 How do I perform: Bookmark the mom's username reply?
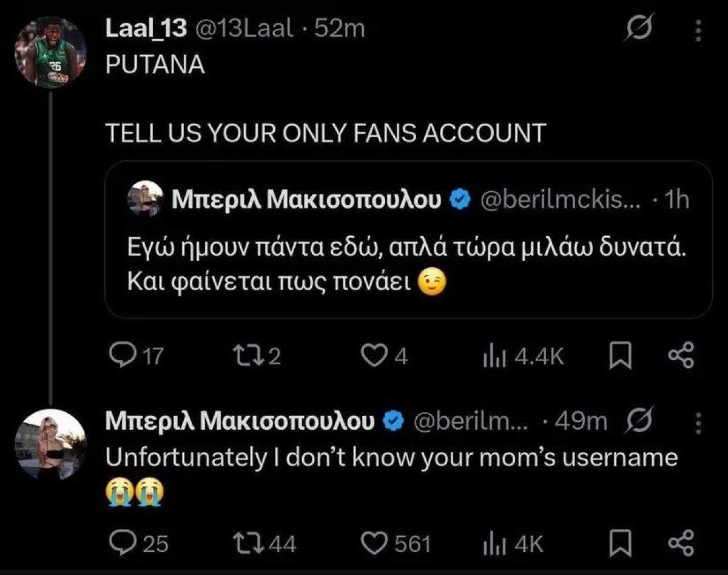[x=619, y=543]
